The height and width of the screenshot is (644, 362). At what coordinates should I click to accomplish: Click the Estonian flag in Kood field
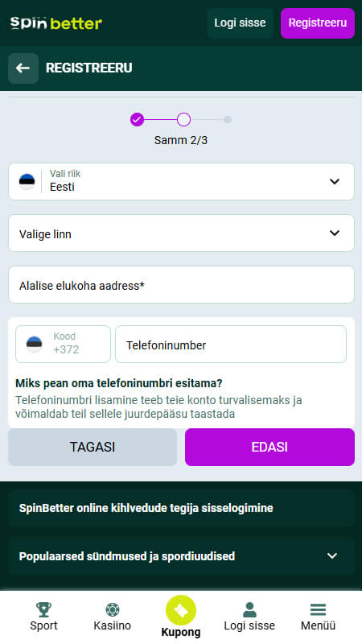[34, 345]
